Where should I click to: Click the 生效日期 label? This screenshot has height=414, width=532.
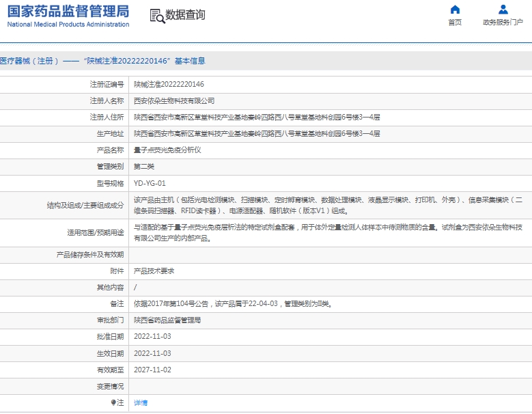click(x=110, y=353)
